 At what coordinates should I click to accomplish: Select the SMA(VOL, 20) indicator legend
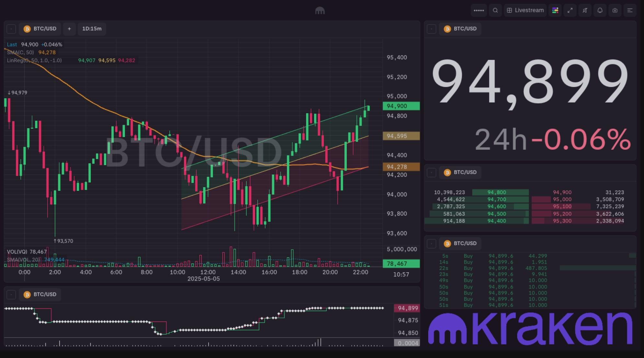(x=24, y=260)
